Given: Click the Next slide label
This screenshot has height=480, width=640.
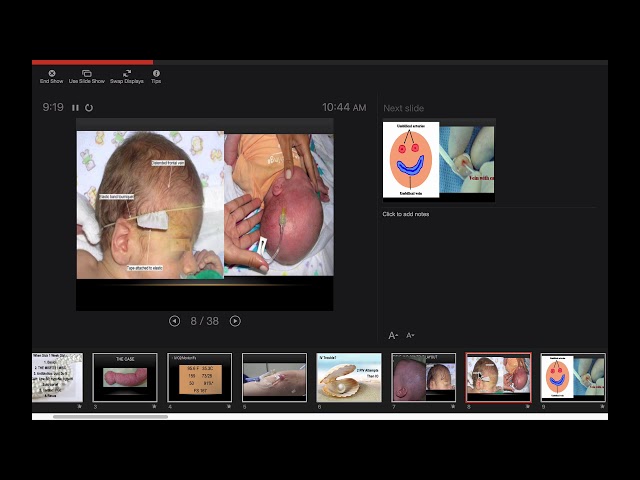Looking at the screenshot, I should point(403,108).
